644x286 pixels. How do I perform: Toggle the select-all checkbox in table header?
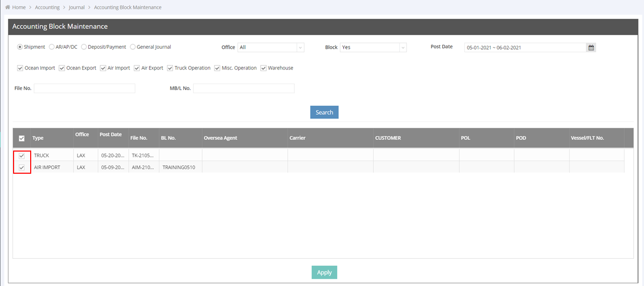pyautogui.click(x=22, y=138)
